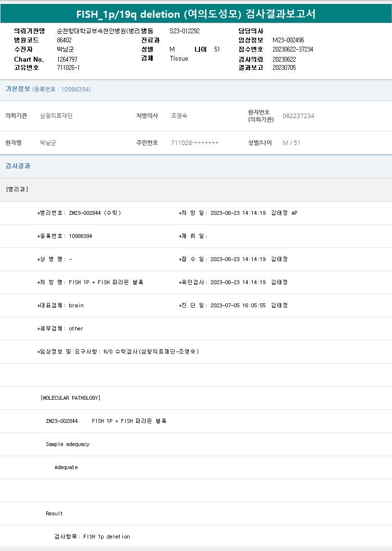Click the Adequate sample adequacy result
This screenshot has height=551, width=392.
pos(66,467)
